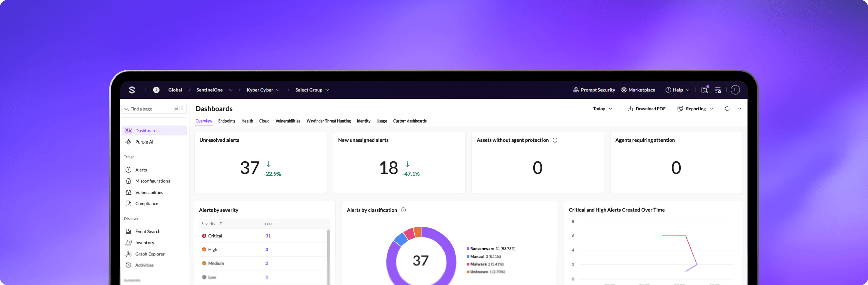Switch to Wayfinder Threat Hunting tab
This screenshot has height=285, width=868.
pyautogui.click(x=329, y=121)
